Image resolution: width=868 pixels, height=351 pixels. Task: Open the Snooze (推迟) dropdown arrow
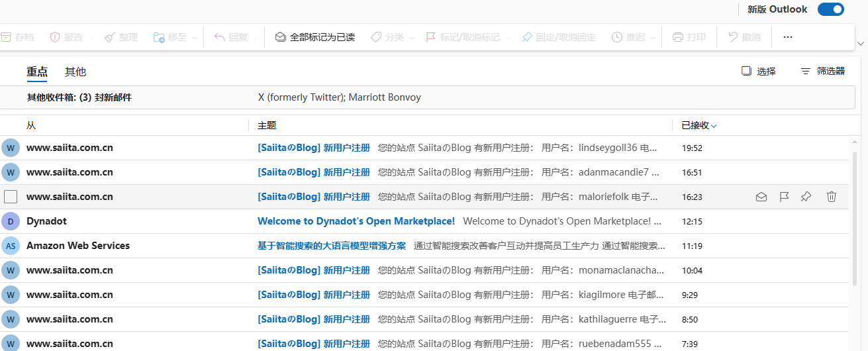(652, 38)
